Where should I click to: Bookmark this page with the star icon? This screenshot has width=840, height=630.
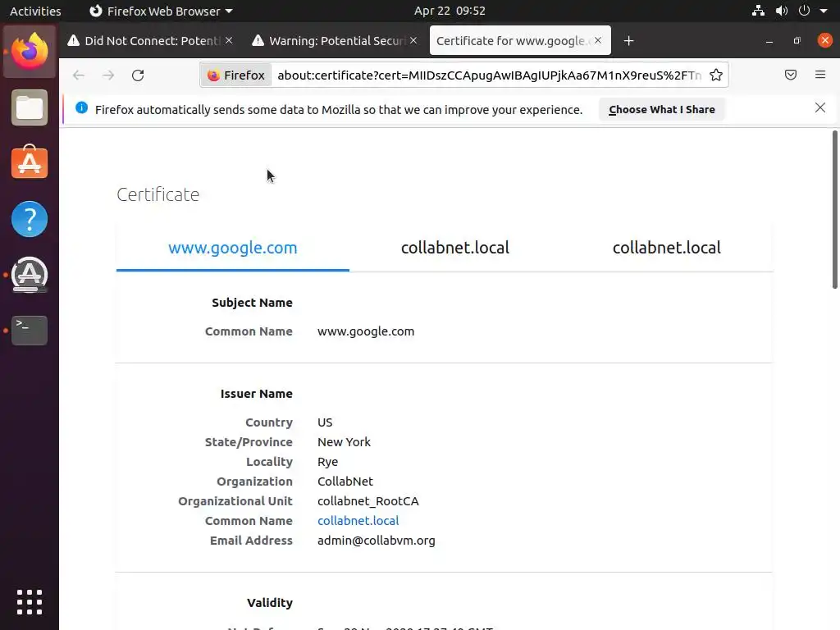[716, 75]
